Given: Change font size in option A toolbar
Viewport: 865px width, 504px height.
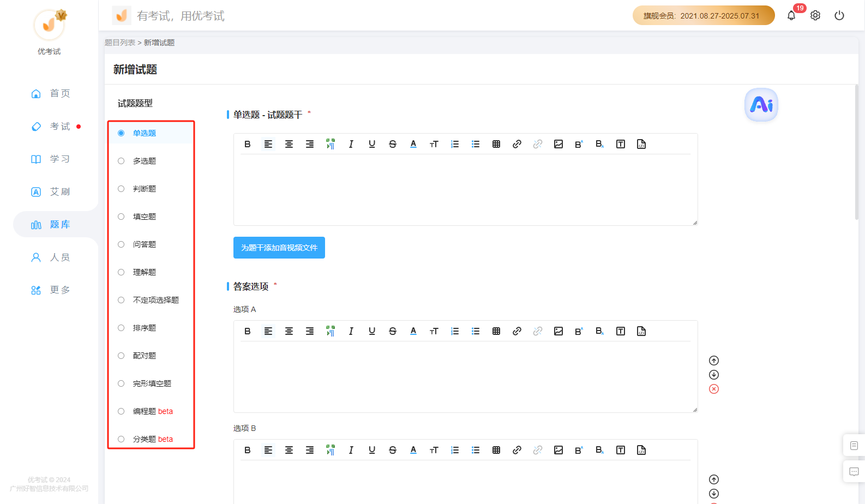Looking at the screenshot, I should pos(434,331).
